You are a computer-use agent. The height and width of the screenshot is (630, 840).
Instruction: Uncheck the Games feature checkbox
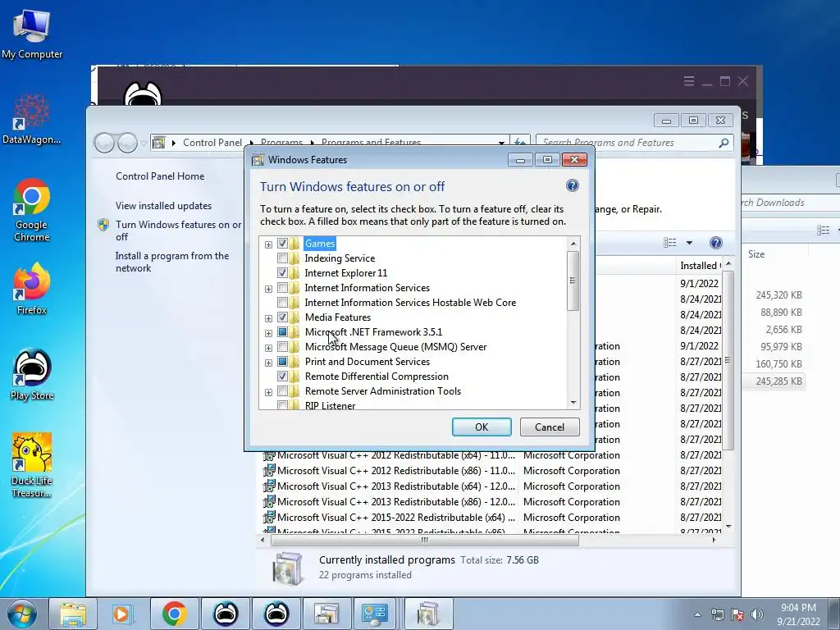click(282, 243)
